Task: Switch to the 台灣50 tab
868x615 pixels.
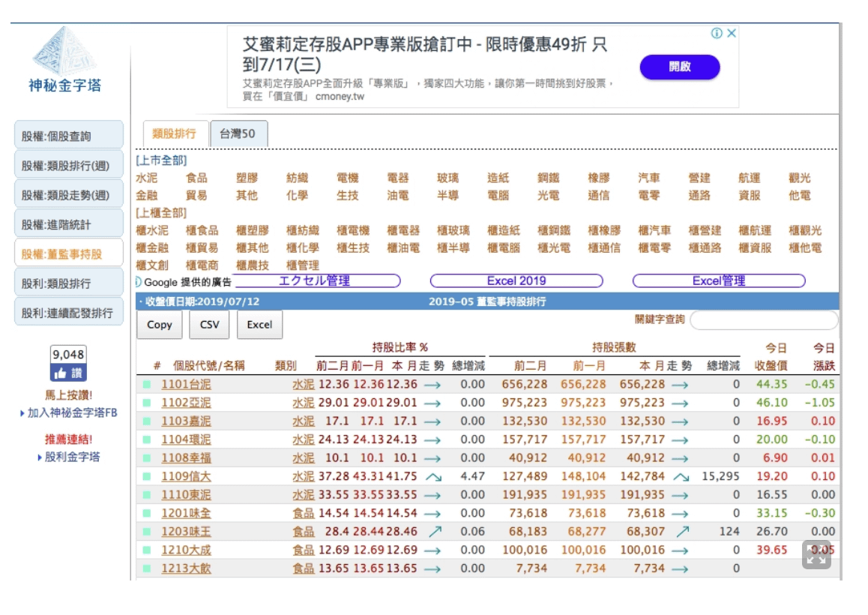Action: (x=238, y=133)
